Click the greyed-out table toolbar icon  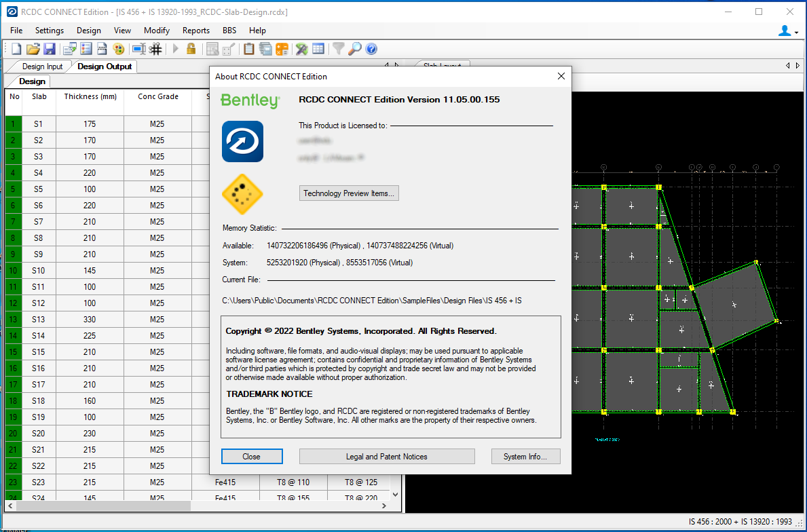(x=212, y=49)
